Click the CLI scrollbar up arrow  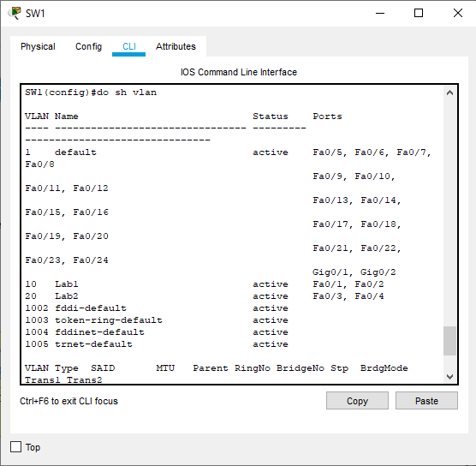click(x=449, y=93)
